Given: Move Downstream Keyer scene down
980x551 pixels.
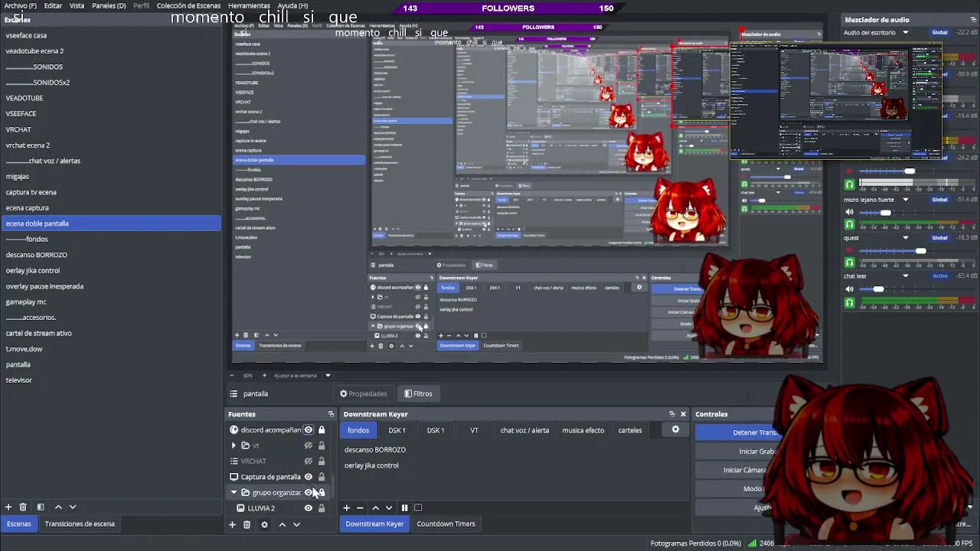Looking at the screenshot, I should click(389, 507).
